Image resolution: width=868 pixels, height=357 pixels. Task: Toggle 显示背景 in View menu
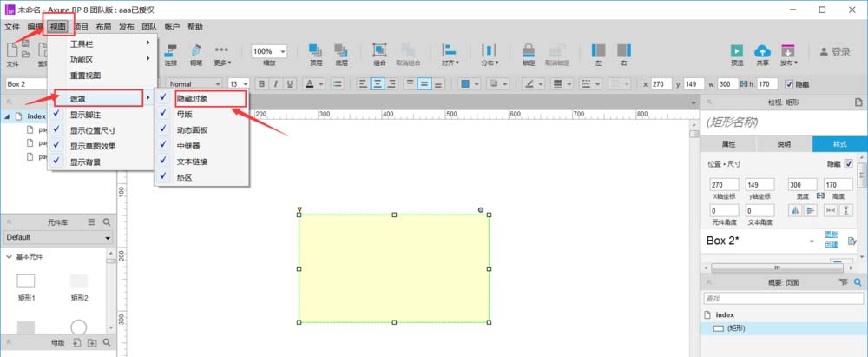click(102, 162)
